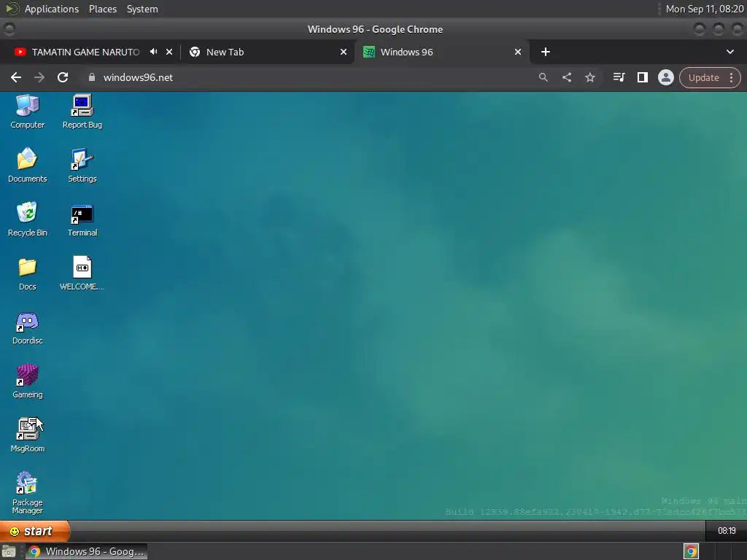Open the Places menu

pos(103,9)
